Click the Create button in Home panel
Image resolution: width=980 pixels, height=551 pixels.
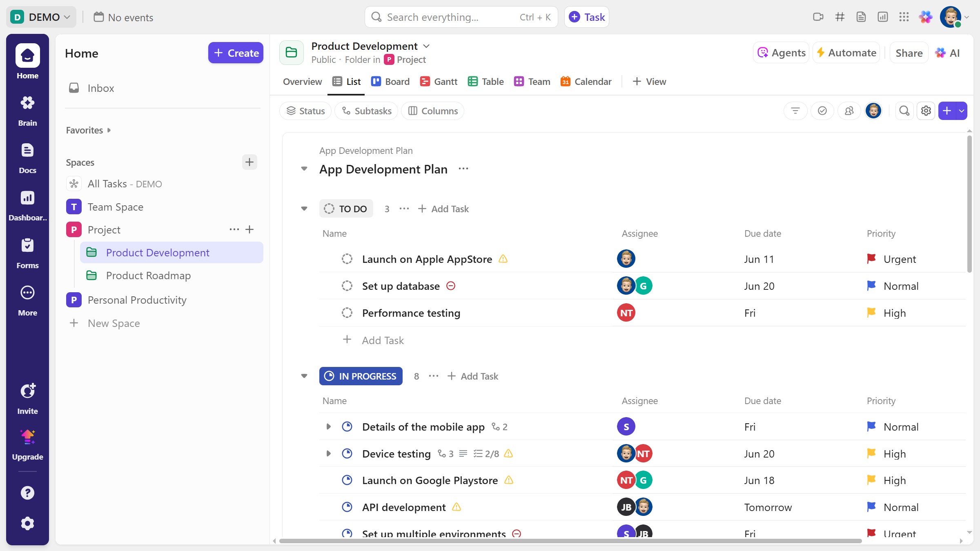tap(236, 53)
